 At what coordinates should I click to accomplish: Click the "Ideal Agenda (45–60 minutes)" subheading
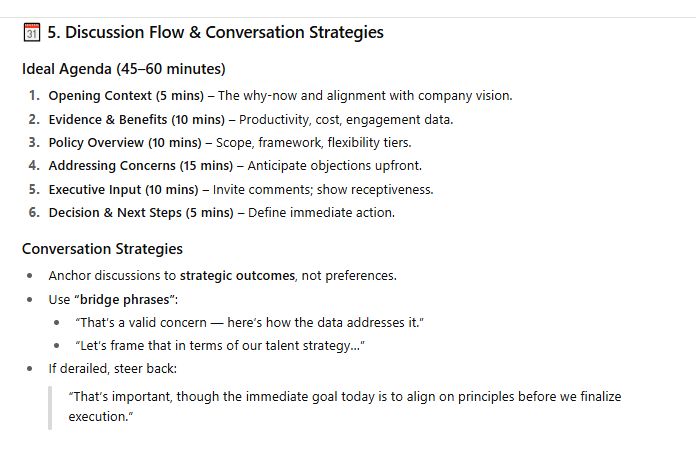[x=124, y=69]
